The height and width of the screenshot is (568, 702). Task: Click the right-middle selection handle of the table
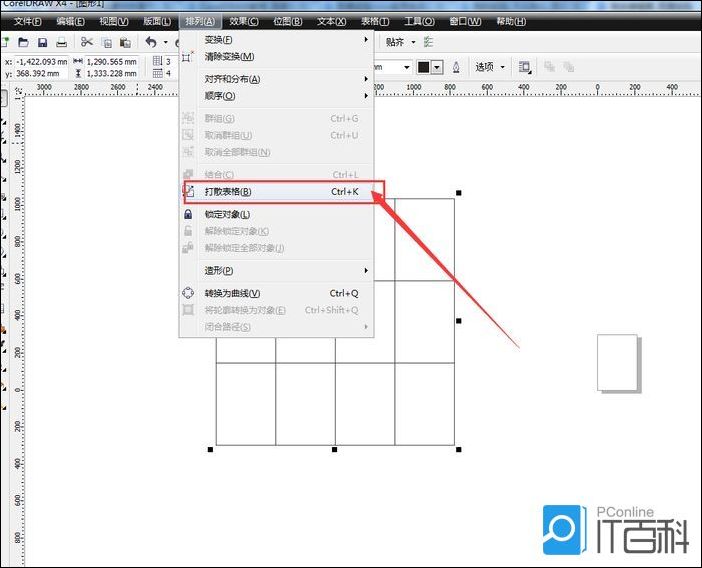click(x=458, y=321)
